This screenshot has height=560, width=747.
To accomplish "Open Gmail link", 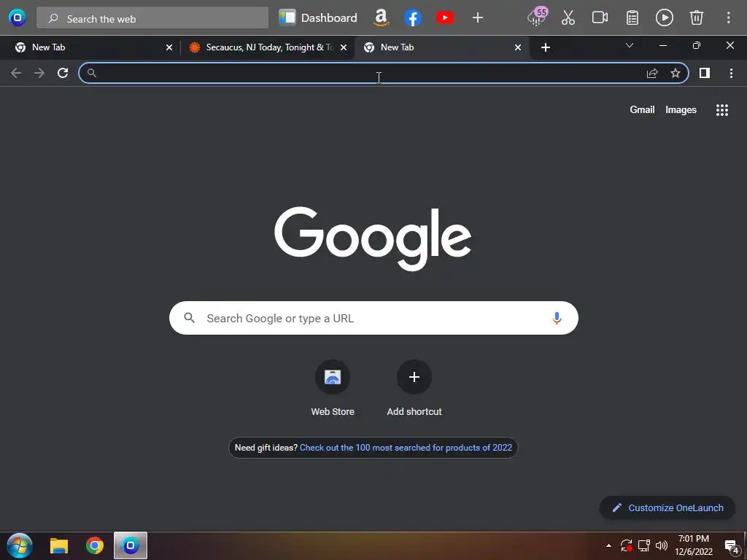I will [x=642, y=109].
